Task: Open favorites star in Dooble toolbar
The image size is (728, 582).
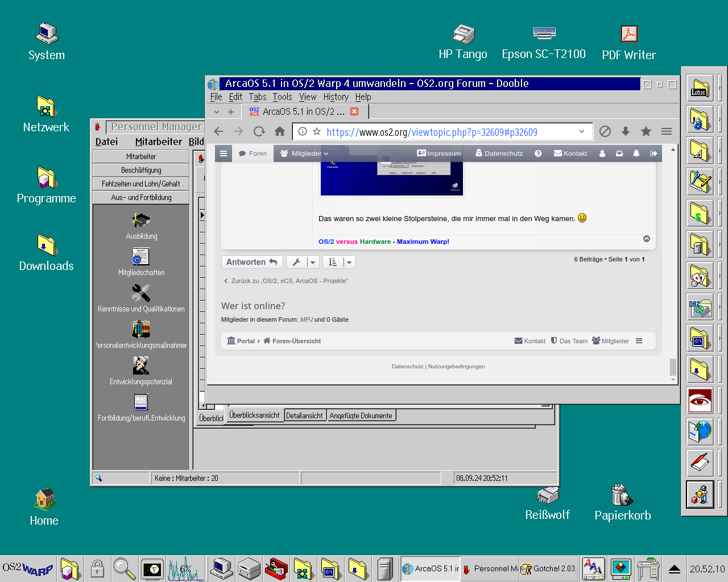Action: [x=646, y=132]
